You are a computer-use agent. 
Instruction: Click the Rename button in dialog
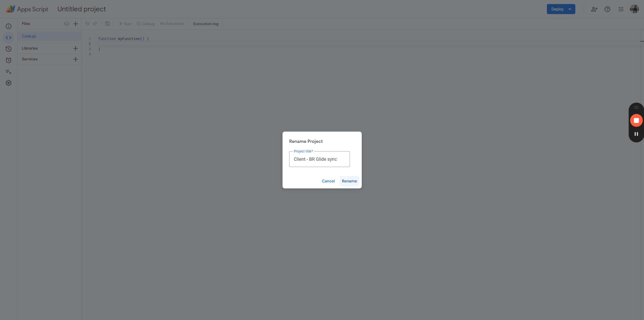pyautogui.click(x=349, y=181)
